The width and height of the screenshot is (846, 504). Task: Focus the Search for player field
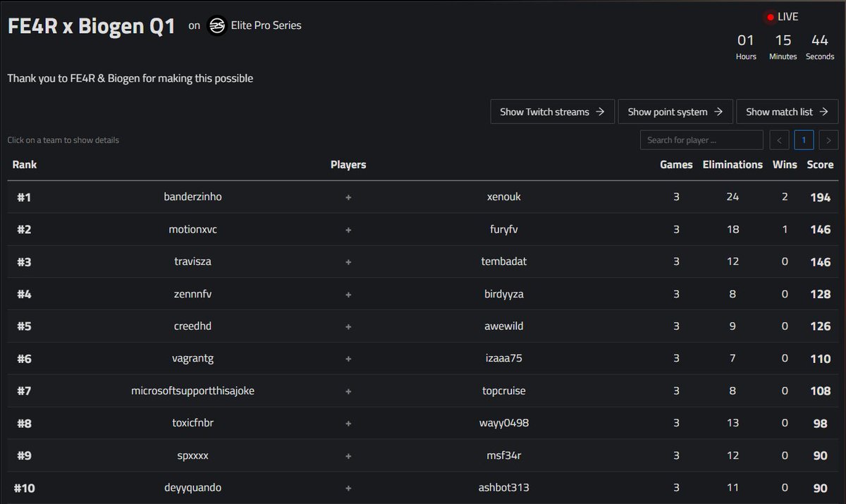(701, 140)
